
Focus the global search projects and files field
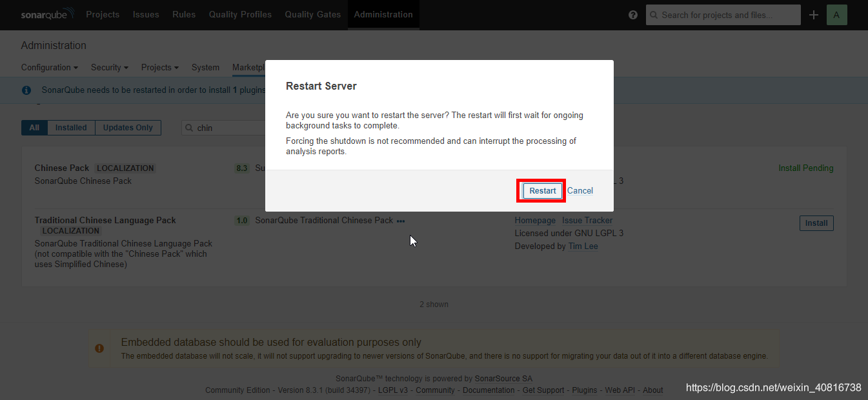tap(723, 15)
